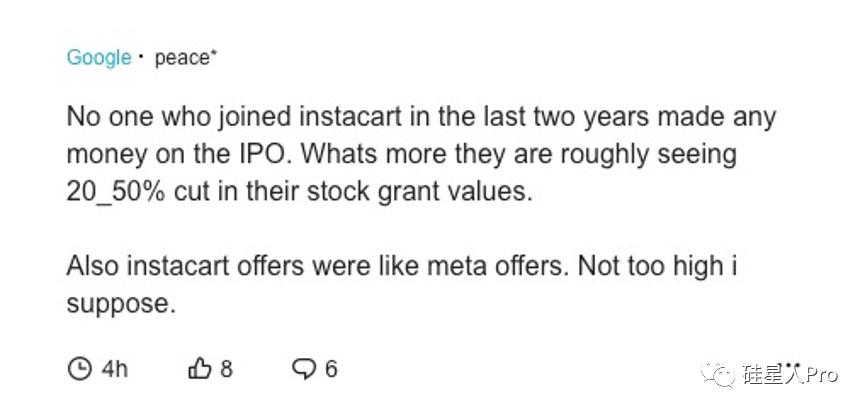Click the clock timestamp icon
This screenshot has height=412, width=866.
80,368
